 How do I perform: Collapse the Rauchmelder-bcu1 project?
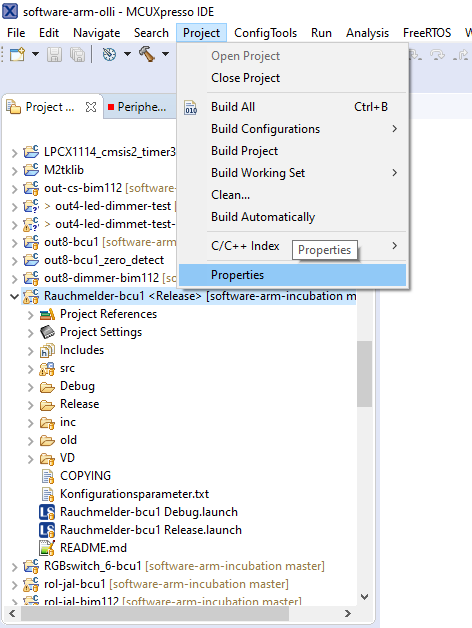[x=14, y=297]
